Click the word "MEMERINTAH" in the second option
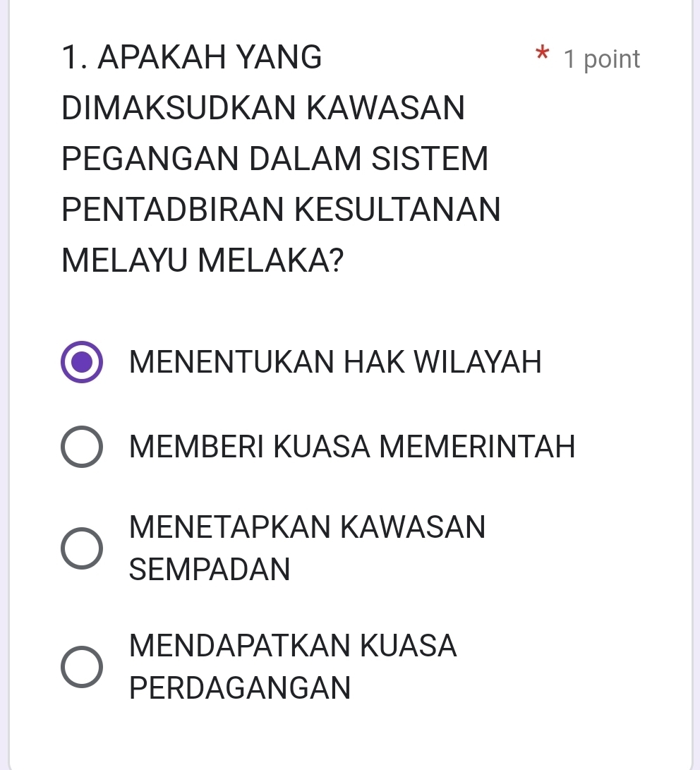 [x=478, y=447]
